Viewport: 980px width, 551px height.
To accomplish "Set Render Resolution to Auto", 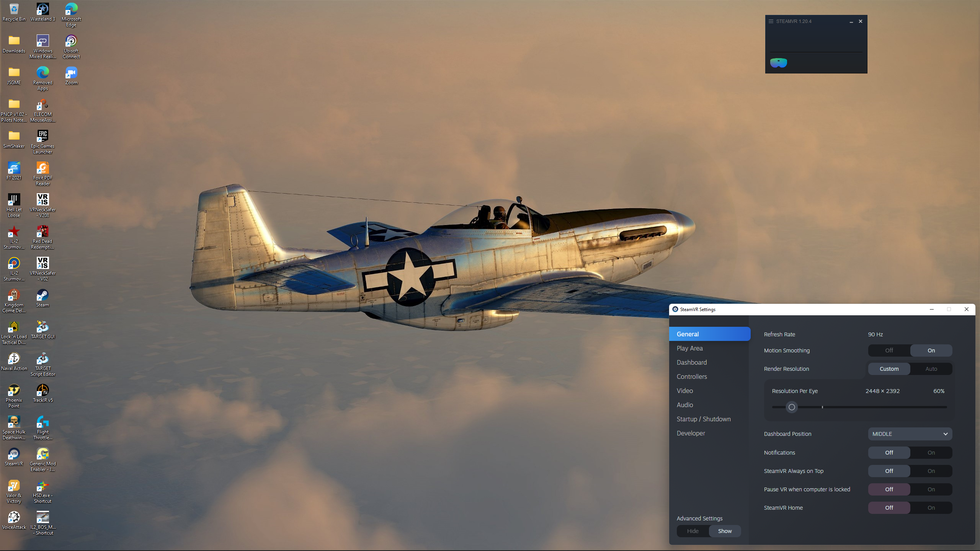I will coord(931,369).
